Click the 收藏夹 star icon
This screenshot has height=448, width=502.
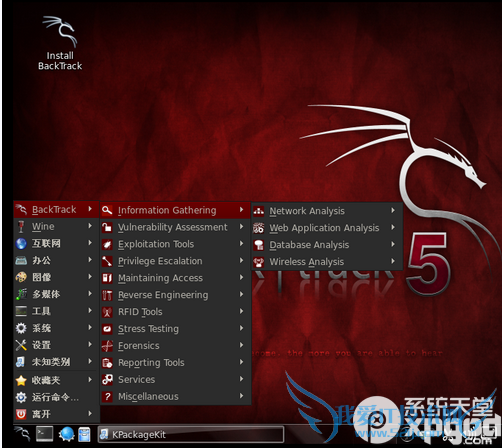click(x=21, y=380)
